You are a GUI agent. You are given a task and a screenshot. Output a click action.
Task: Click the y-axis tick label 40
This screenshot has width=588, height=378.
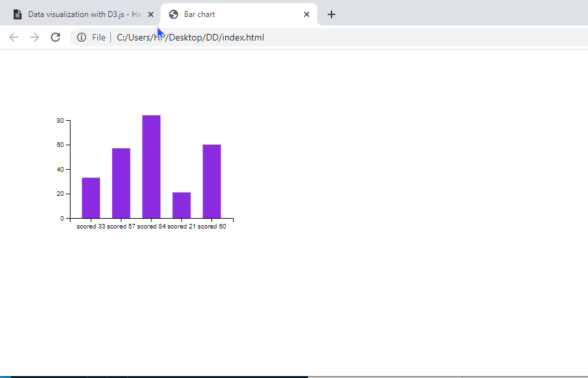click(x=61, y=170)
